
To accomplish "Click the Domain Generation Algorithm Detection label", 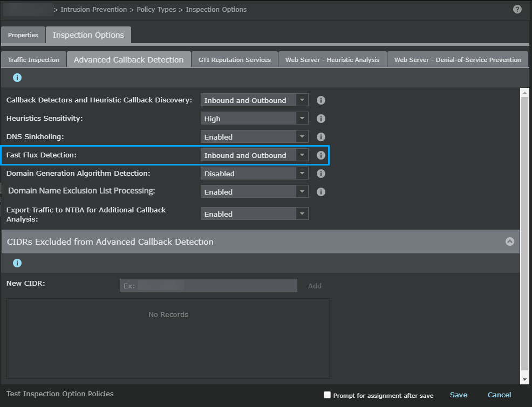I will coord(78,173).
